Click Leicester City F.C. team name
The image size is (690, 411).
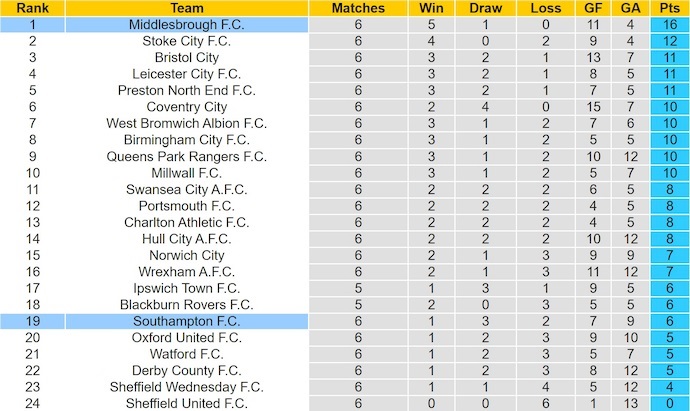point(185,74)
